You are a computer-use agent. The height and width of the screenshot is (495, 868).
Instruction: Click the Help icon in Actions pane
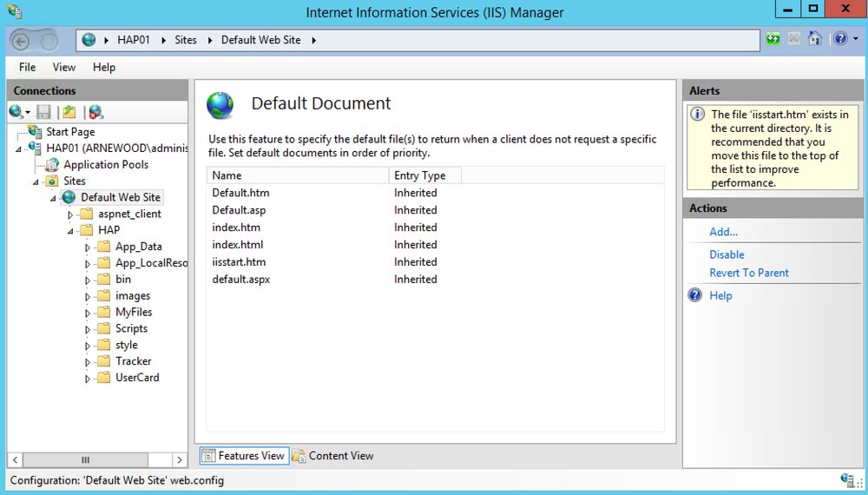coord(694,295)
